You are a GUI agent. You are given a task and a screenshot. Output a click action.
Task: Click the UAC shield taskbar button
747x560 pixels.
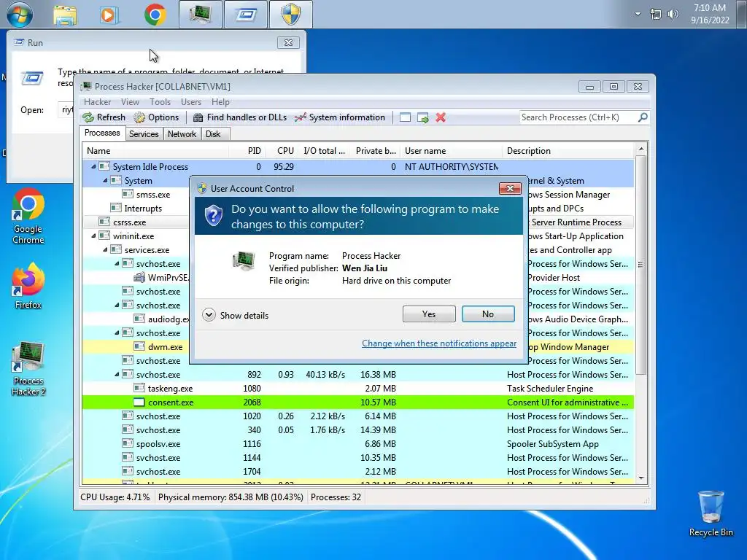pos(291,15)
